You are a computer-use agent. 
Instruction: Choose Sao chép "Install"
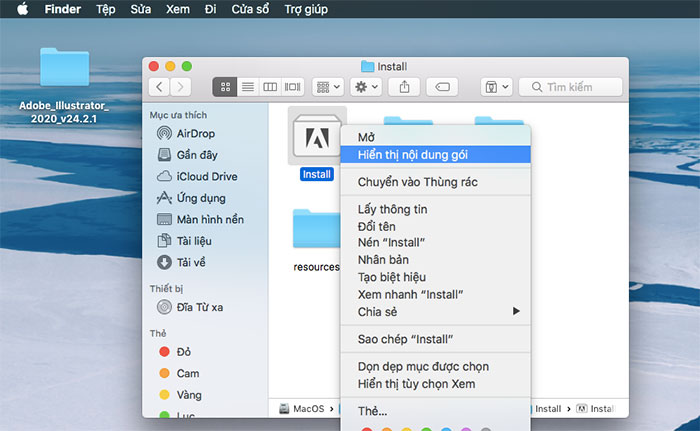tap(435, 339)
